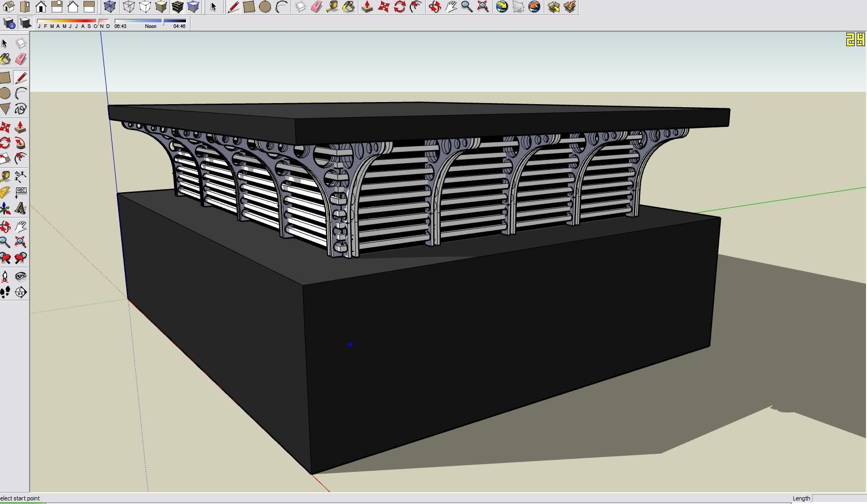Activate the Follow Me tool
This screenshot has height=504, width=867.
pyautogui.click(x=21, y=143)
